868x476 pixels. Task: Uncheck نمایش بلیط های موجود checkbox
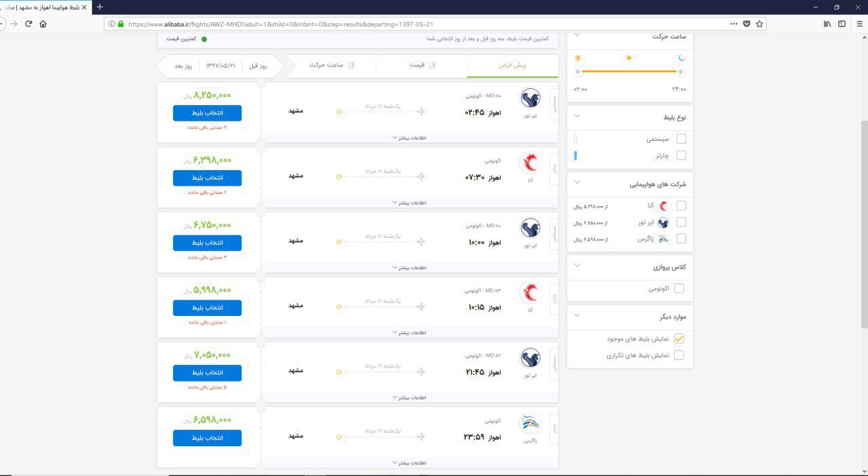(x=679, y=338)
